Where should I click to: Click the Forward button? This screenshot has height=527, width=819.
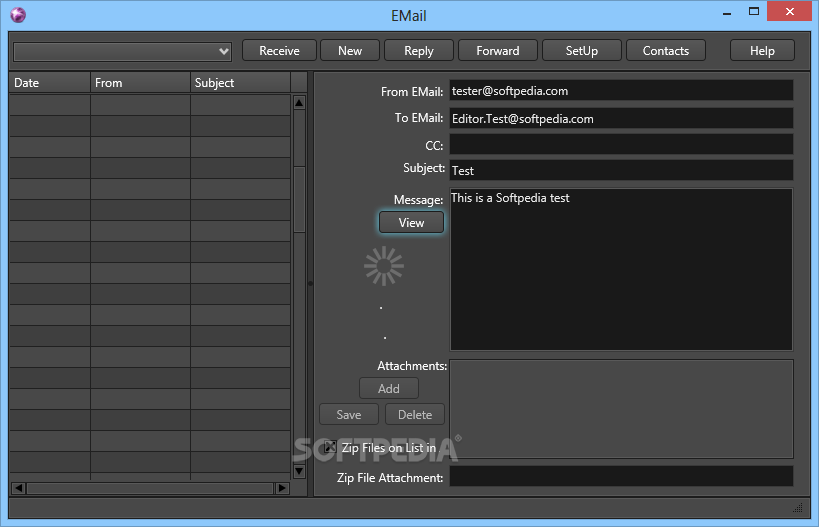pos(498,51)
